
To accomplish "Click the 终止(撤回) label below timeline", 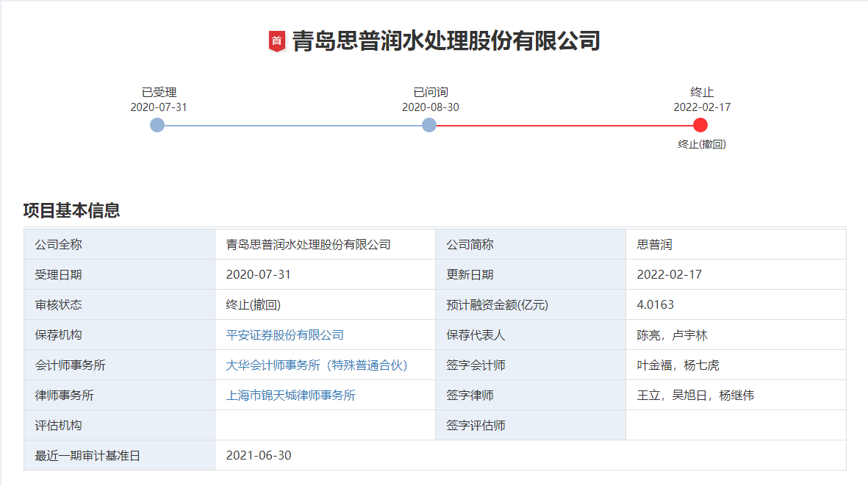I will (x=702, y=145).
